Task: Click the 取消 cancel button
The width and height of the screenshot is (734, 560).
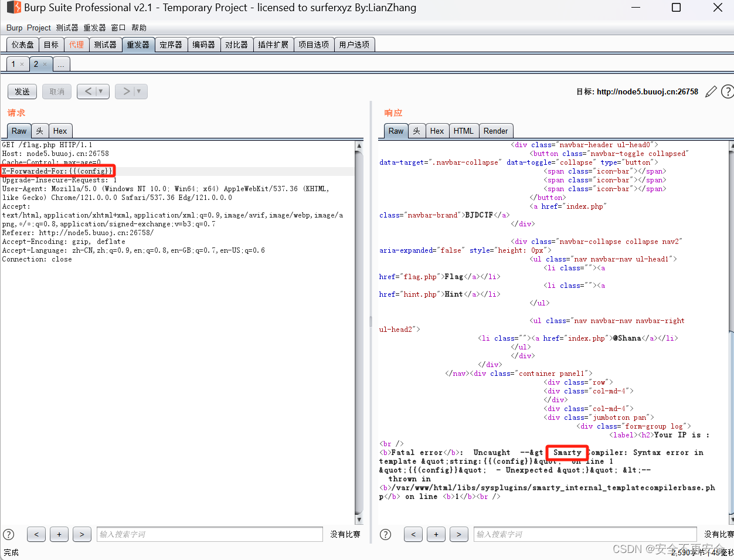Action: coord(57,91)
